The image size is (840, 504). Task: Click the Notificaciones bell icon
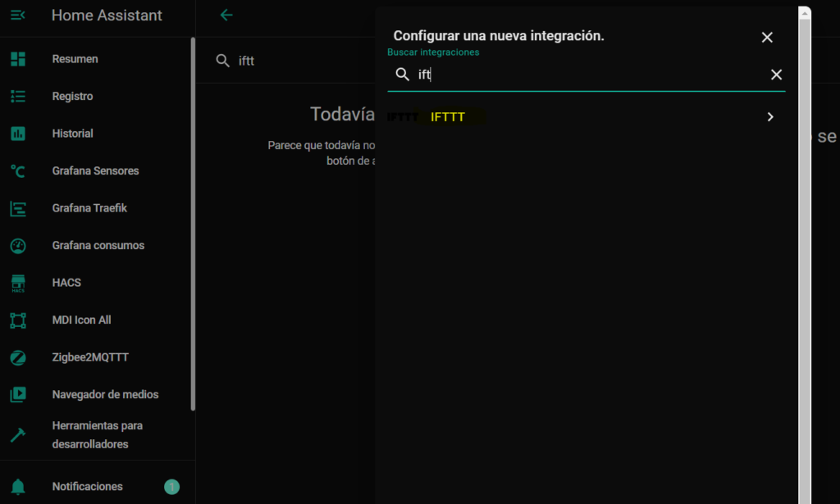(x=18, y=486)
